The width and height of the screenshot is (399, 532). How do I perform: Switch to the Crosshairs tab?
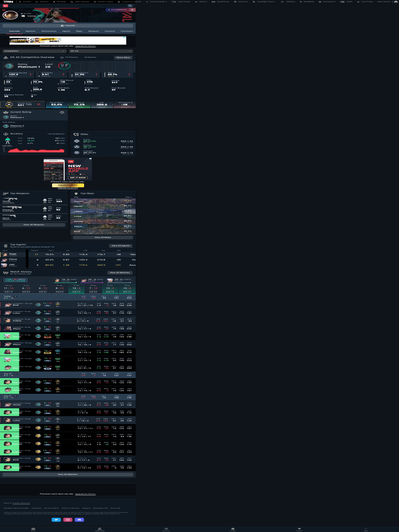(x=127, y=31)
